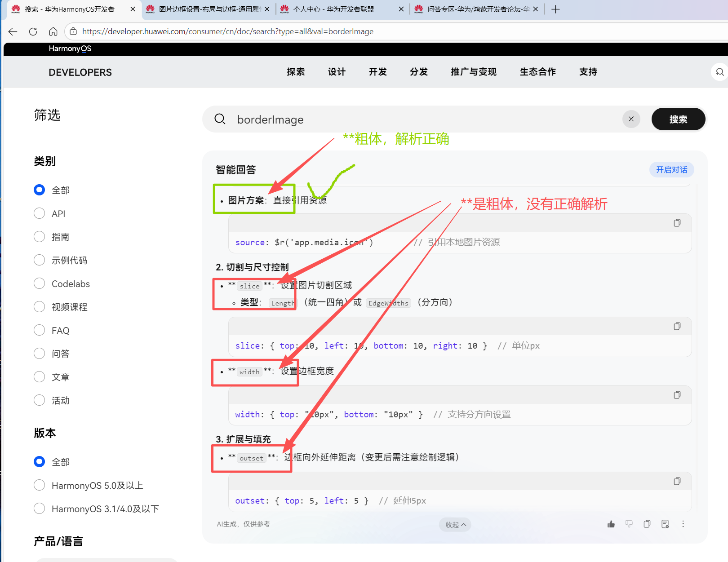Open the three-dot more options menu
The image size is (728, 562).
683,524
